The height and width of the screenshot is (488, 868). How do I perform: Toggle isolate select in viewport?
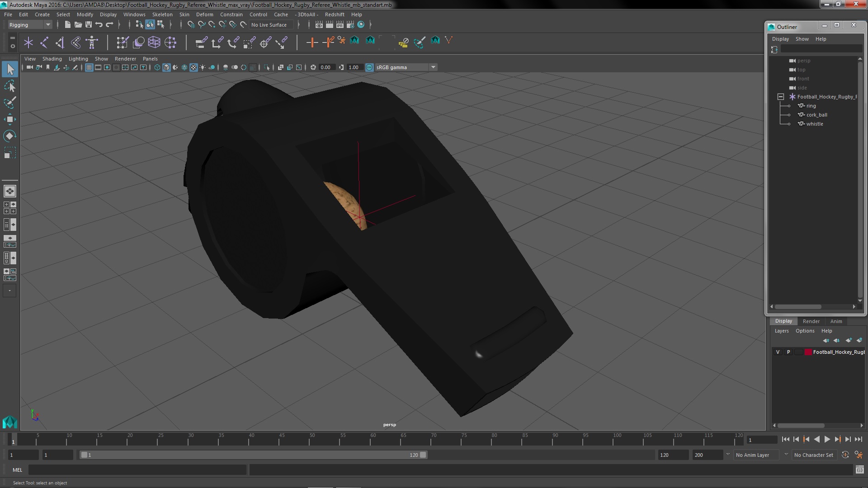267,67
